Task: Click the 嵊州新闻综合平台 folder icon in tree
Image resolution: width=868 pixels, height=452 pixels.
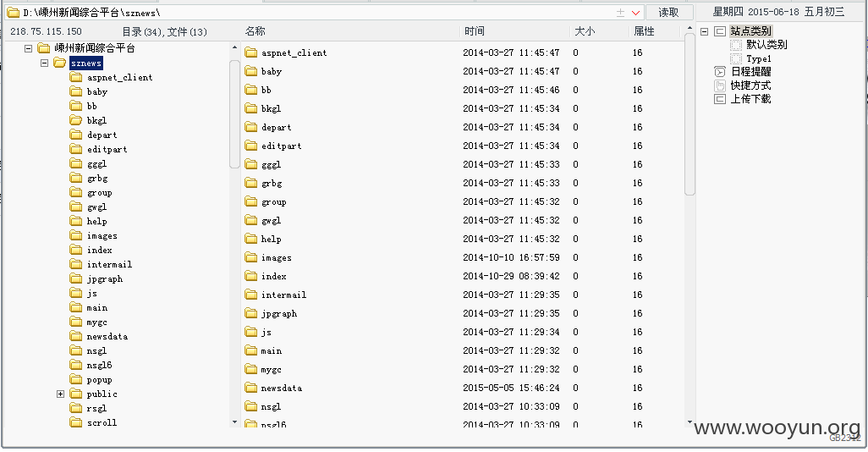Action: pos(44,49)
